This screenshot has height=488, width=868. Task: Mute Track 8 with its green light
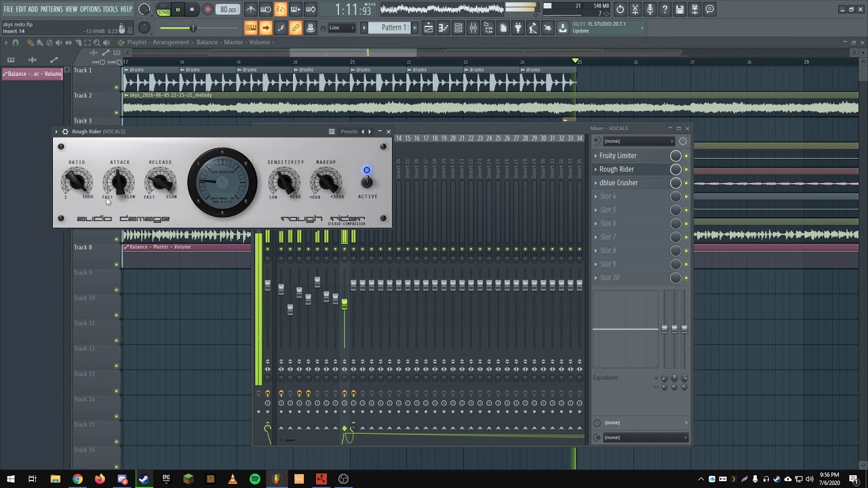(117, 265)
